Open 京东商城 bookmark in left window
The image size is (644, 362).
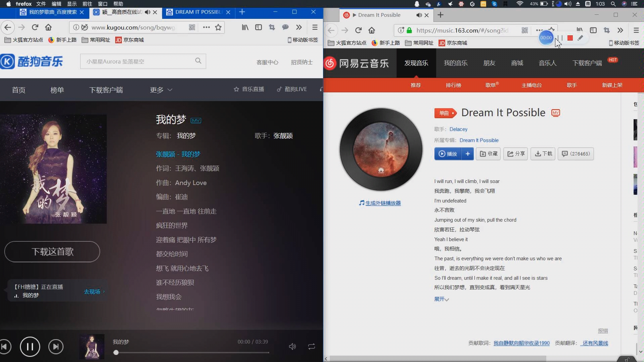pos(130,40)
